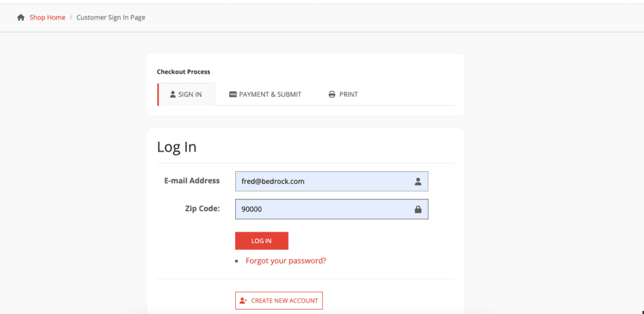Click the Zip Code field label
Screen dimensions: 644x314
coord(203,208)
